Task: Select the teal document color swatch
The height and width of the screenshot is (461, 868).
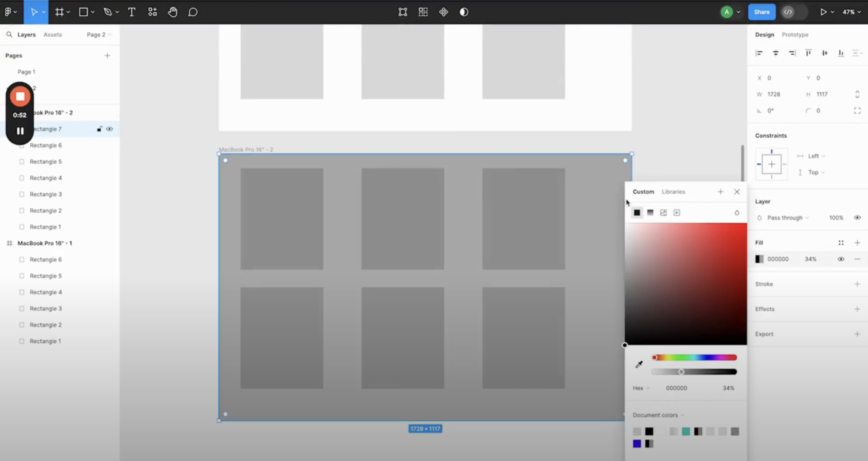Action: [x=686, y=431]
